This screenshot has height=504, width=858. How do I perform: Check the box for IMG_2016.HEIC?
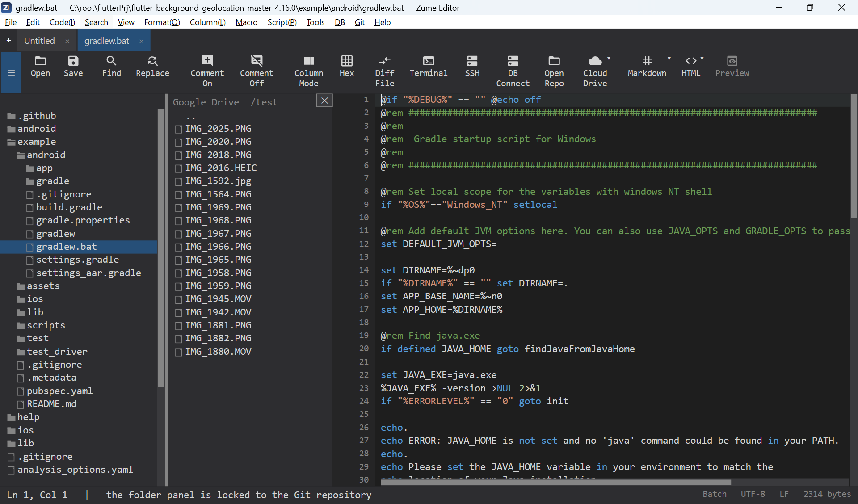tap(179, 168)
